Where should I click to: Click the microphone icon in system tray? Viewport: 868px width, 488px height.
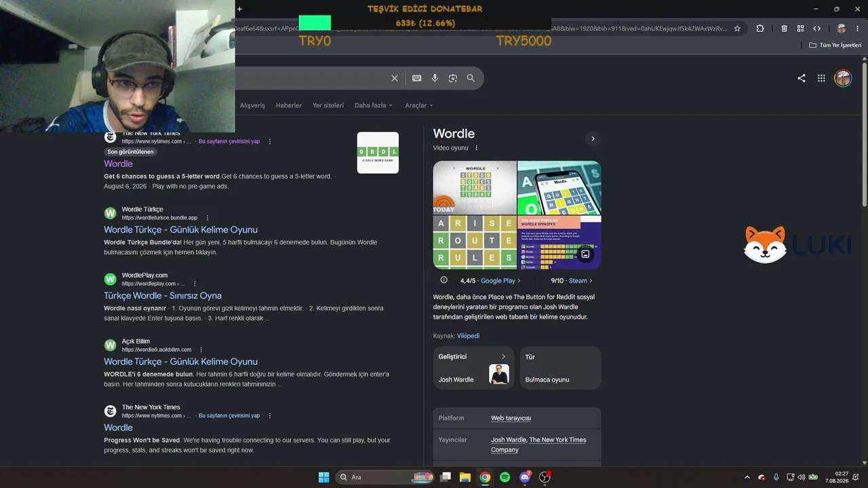(x=776, y=477)
